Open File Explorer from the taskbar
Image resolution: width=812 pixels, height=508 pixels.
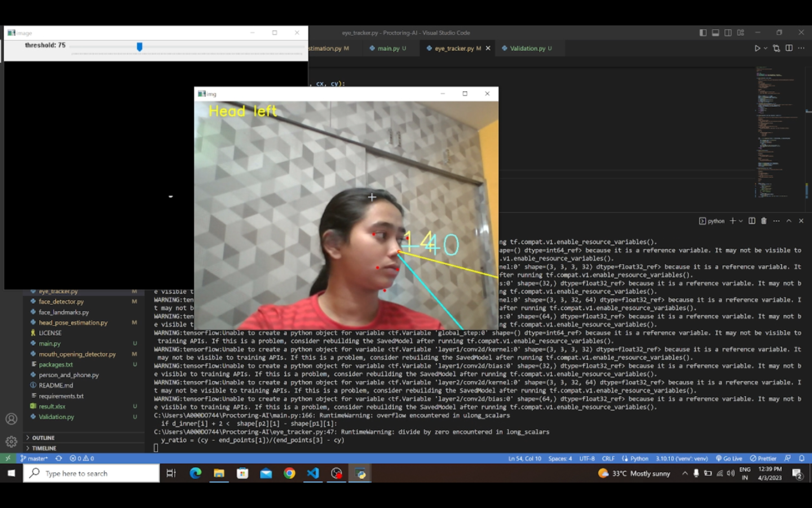click(219, 473)
